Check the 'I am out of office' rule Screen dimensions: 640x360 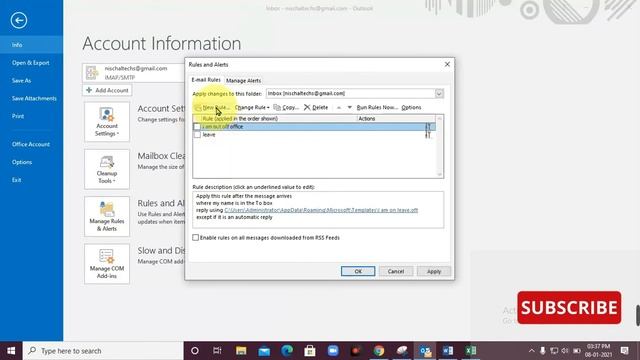coord(197,127)
